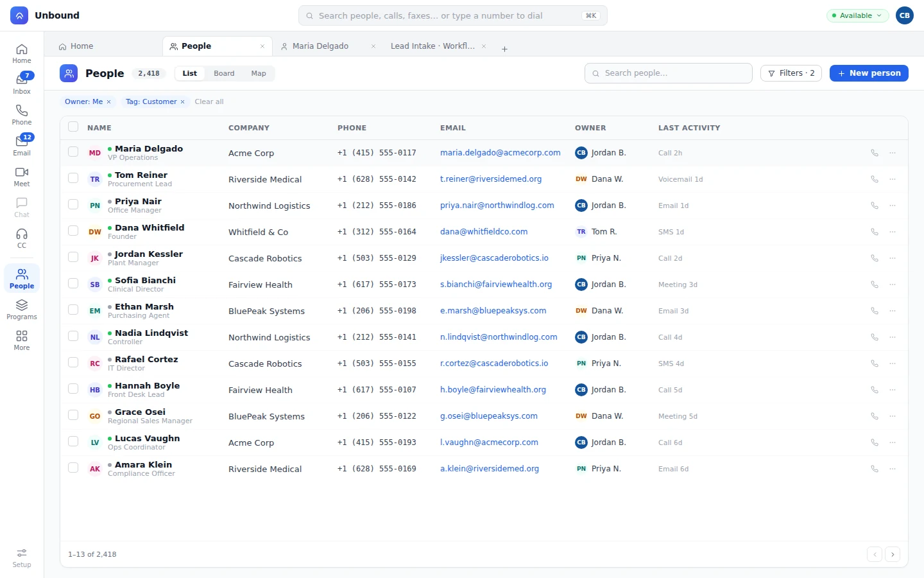Viewport: 924px width, 578px height.
Task: Go to Home in the sidebar
Action: tap(22, 53)
